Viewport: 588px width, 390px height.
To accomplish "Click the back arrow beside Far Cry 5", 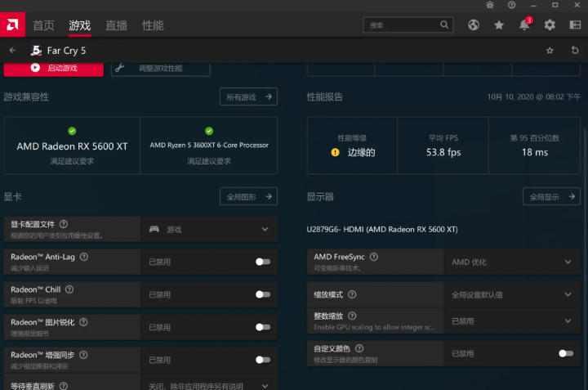I will (x=12, y=51).
